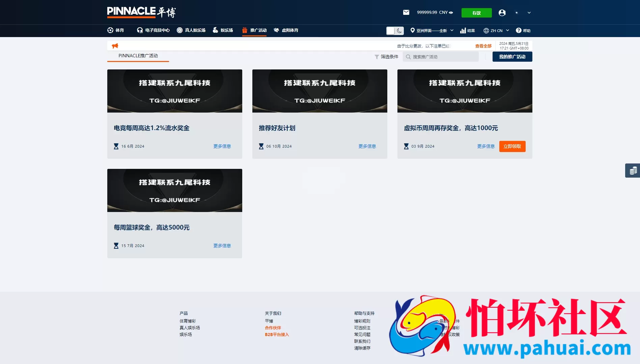Screen dimensions: 640x364
Task: Open 电子竞技中心 via headset icon
Action: click(140, 30)
